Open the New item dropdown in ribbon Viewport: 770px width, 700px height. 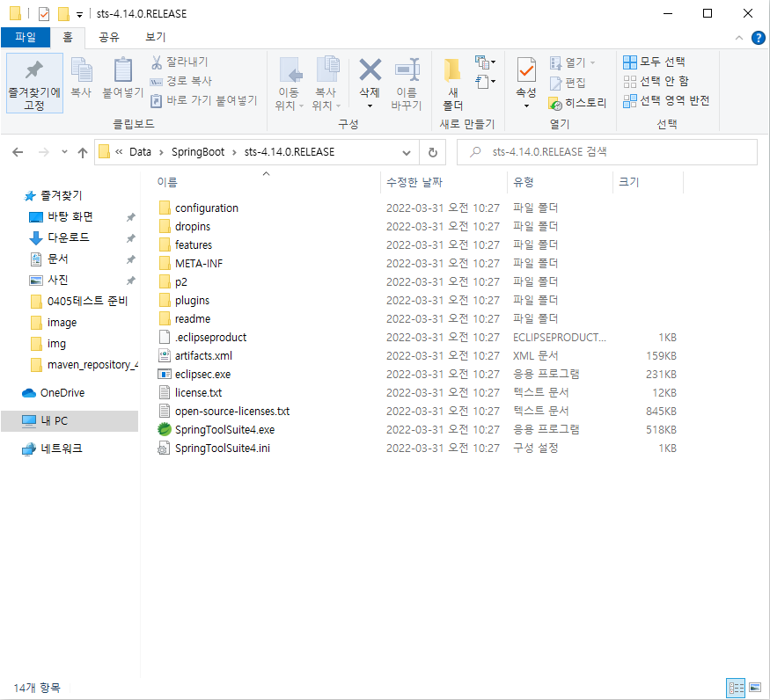(485, 62)
